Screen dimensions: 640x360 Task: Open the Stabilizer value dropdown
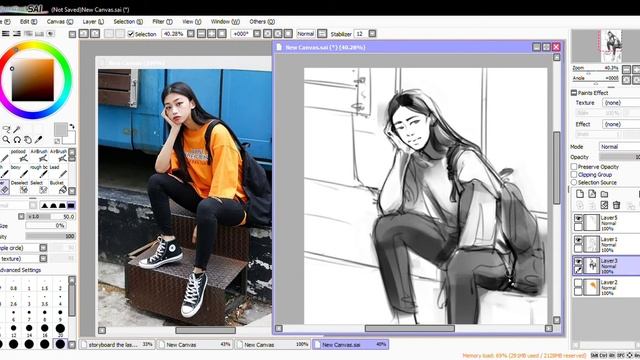tap(372, 33)
